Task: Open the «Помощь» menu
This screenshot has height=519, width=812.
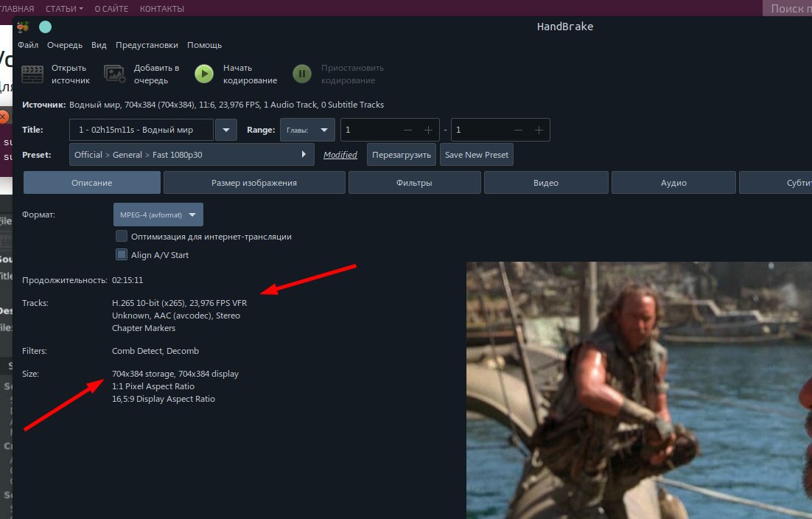Action: click(x=205, y=45)
